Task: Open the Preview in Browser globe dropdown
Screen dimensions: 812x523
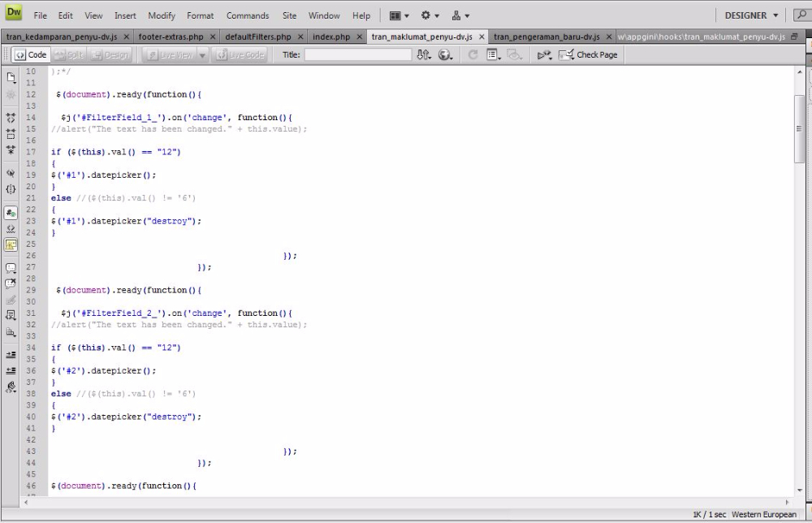Action: pos(445,54)
